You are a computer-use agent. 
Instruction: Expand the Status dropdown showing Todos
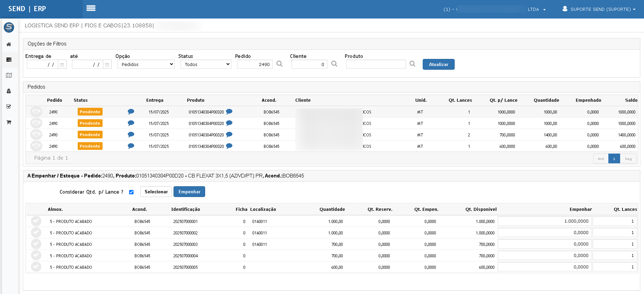point(206,64)
